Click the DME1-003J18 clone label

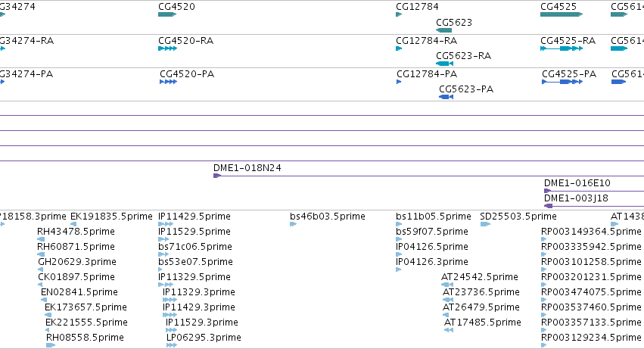(576, 198)
